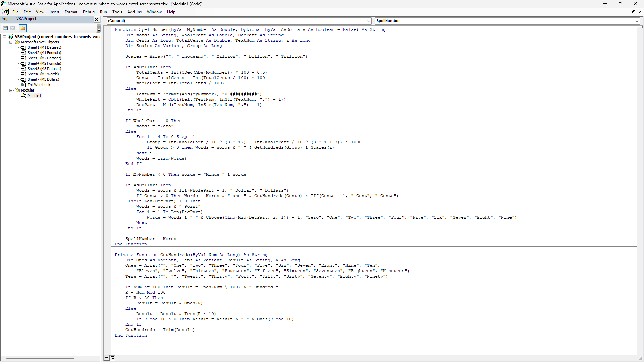Image resolution: width=644 pixels, height=362 pixels.
Task: Open the Run menu
Action: [103, 12]
